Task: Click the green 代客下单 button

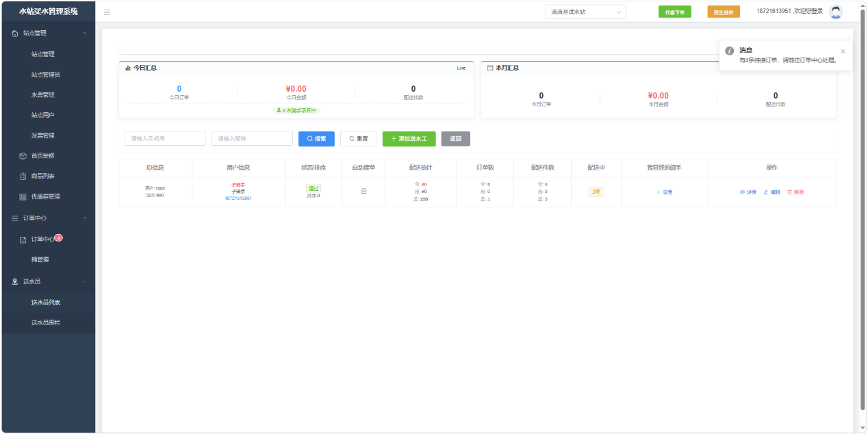Action: pyautogui.click(x=675, y=12)
